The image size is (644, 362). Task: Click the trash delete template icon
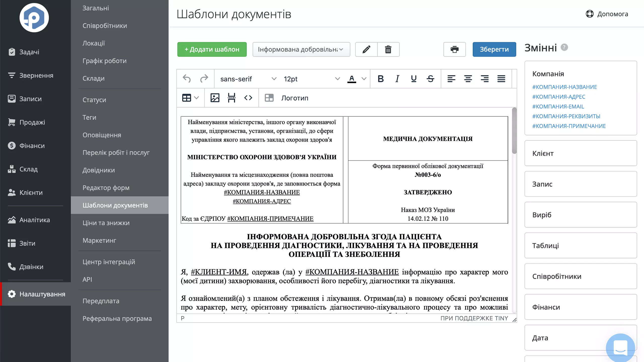388,49
